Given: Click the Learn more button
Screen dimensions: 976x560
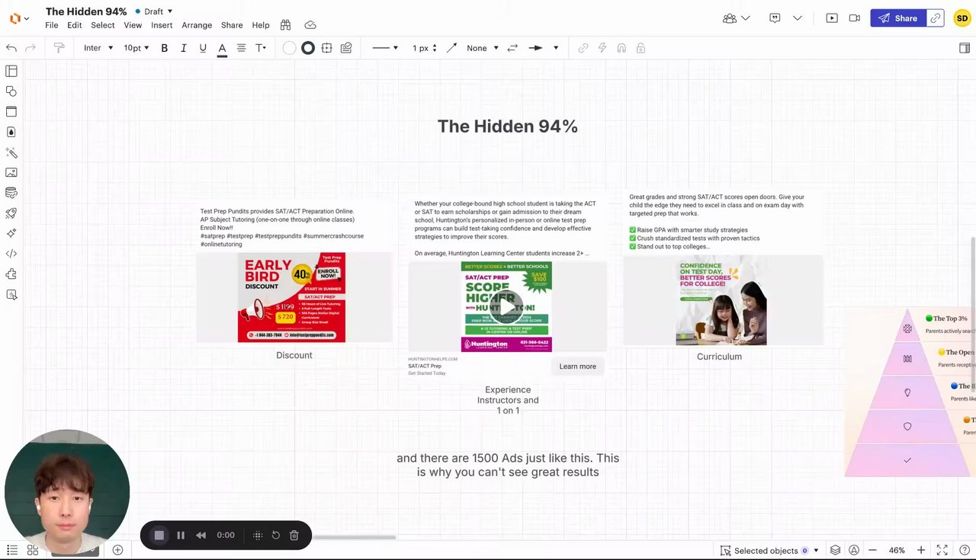Looking at the screenshot, I should (577, 366).
